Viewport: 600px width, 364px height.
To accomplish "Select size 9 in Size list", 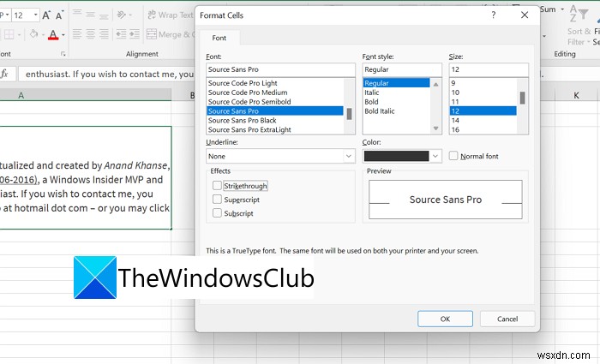I will pyautogui.click(x=453, y=83).
